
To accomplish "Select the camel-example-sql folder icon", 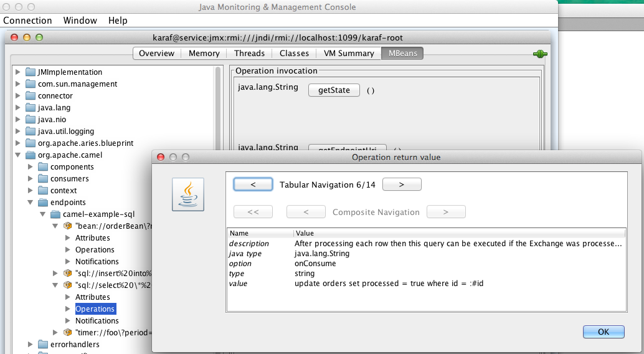I will coord(55,214).
